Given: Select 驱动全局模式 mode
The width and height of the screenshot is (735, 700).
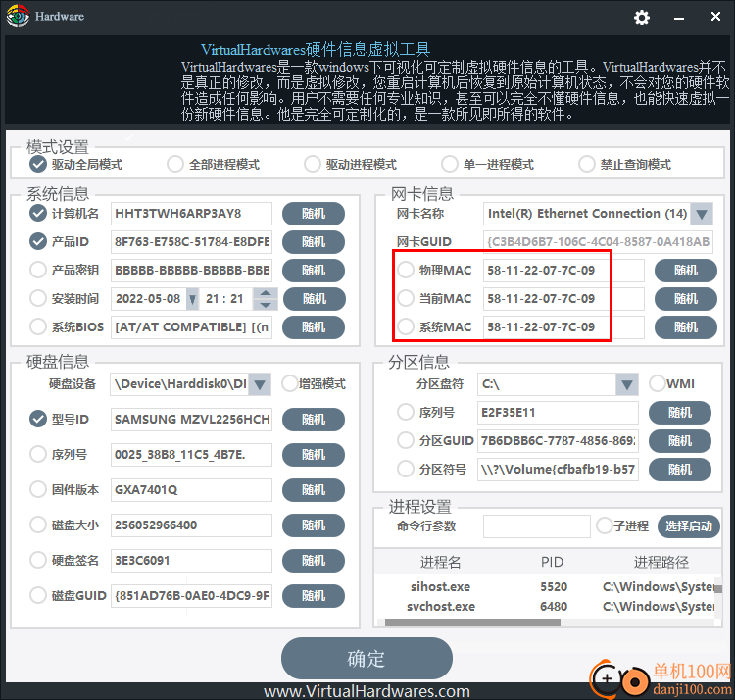Looking at the screenshot, I should pyautogui.click(x=38, y=164).
